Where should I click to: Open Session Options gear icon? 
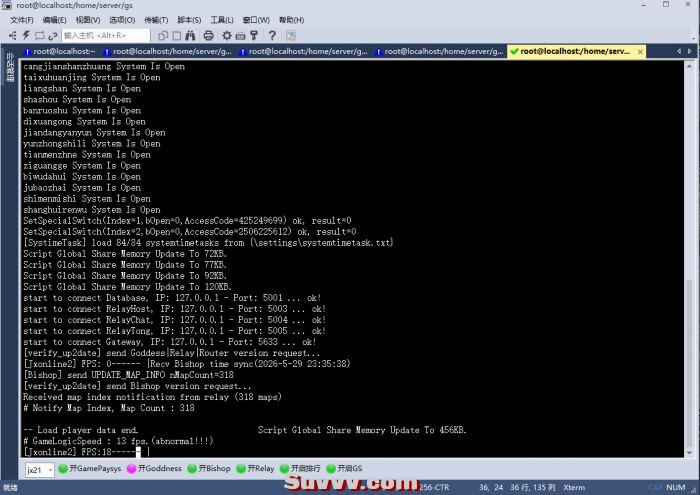227,35
